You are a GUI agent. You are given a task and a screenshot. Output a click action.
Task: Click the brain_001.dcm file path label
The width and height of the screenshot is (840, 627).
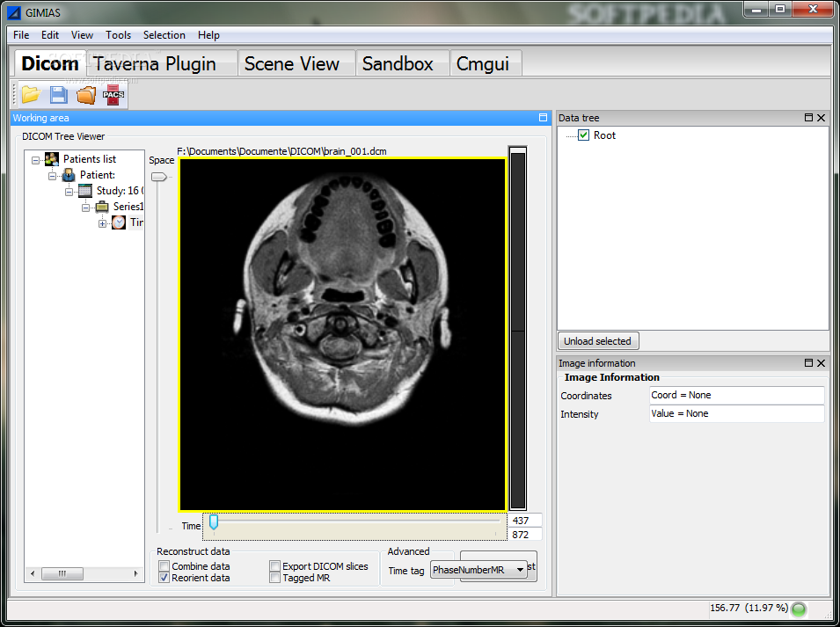[281, 151]
